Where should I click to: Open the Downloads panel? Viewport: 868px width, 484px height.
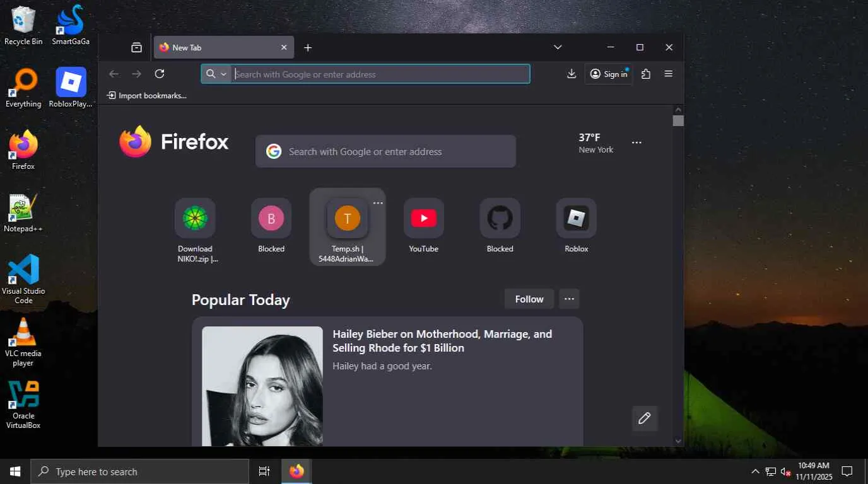[572, 74]
